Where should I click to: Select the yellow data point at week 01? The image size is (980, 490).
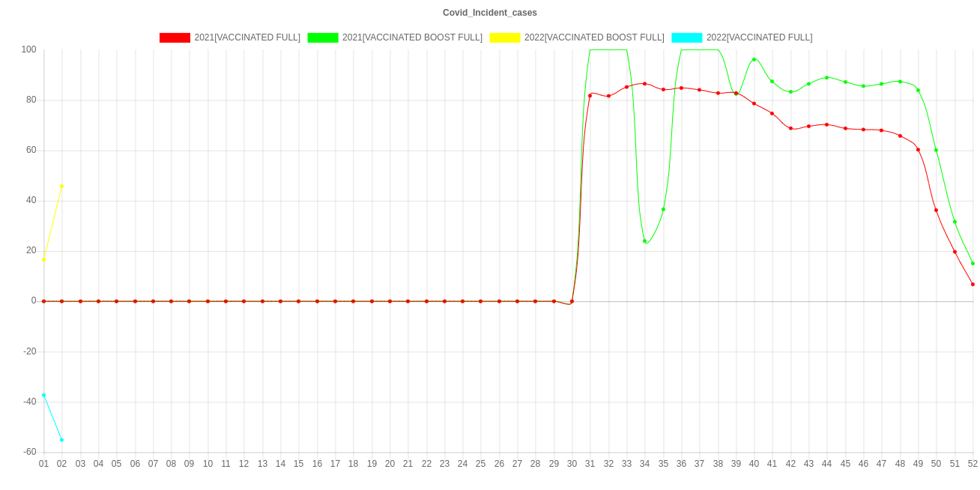coord(43,259)
